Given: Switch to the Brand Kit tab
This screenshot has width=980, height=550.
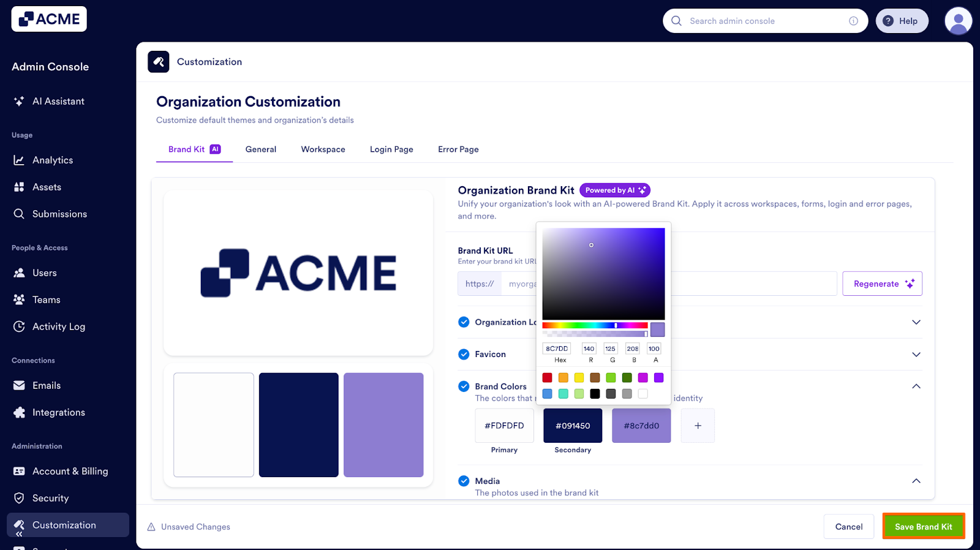Looking at the screenshot, I should click(x=194, y=149).
